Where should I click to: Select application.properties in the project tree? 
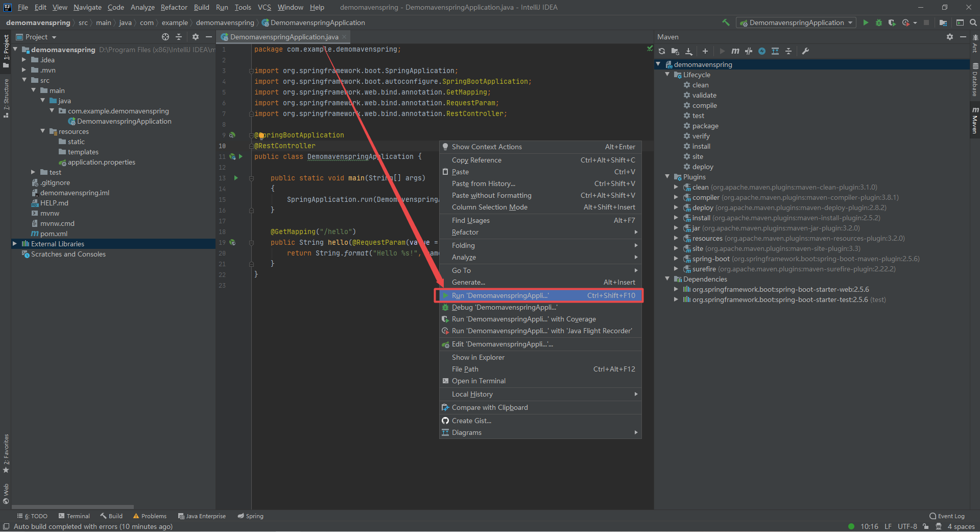pyautogui.click(x=101, y=162)
